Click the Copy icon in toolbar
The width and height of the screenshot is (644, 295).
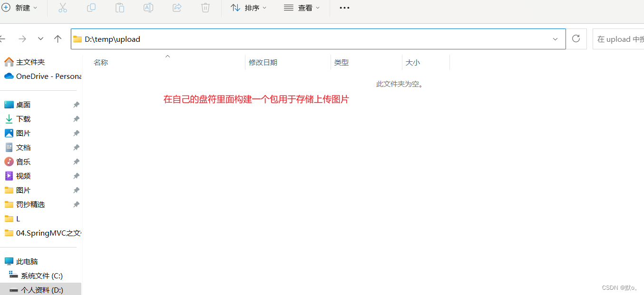pyautogui.click(x=91, y=8)
